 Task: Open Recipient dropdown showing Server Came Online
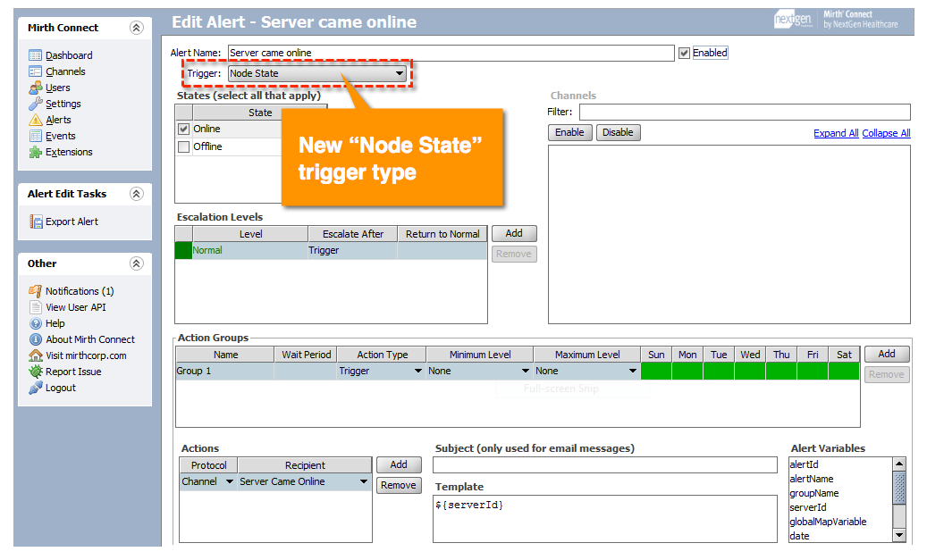(x=305, y=481)
